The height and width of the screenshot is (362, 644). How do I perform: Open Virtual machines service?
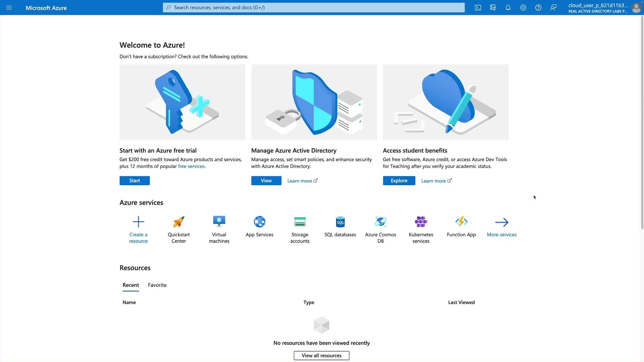[x=219, y=222]
